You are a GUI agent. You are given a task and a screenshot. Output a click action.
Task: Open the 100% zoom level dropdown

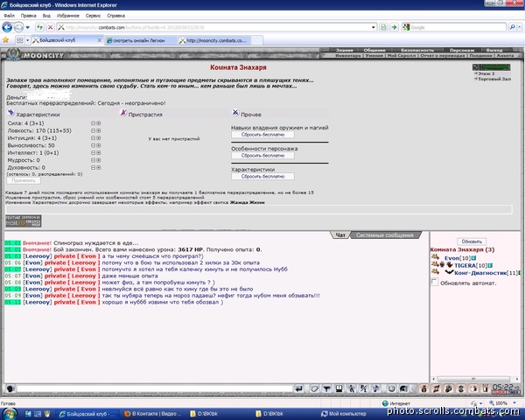coord(514,402)
